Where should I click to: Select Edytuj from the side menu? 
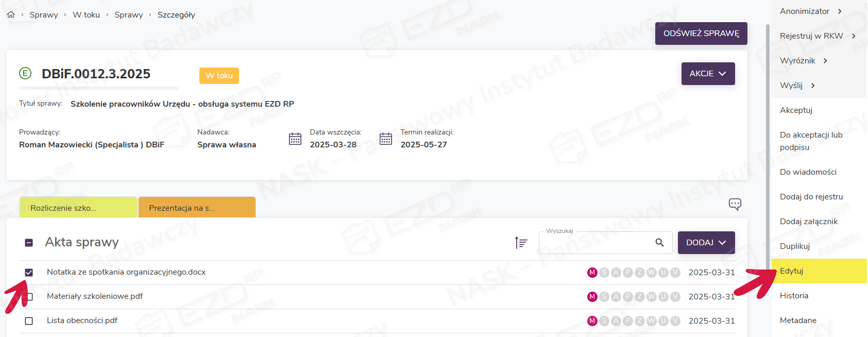[x=792, y=271]
